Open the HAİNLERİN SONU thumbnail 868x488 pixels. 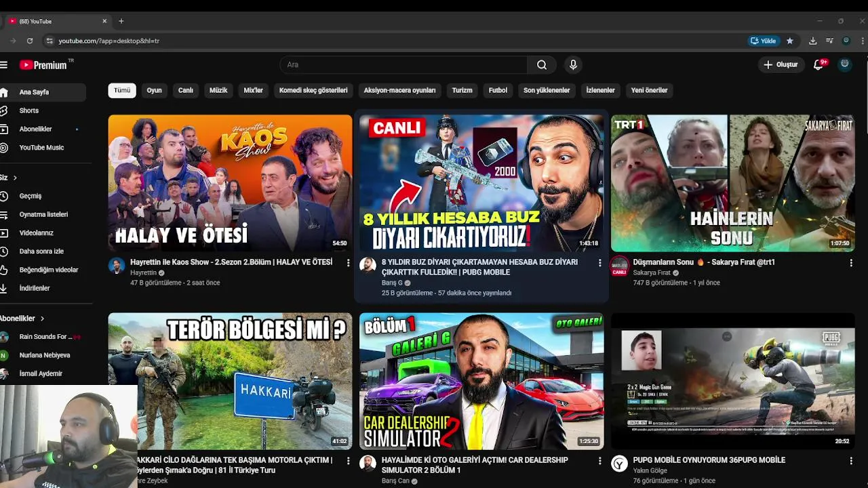click(732, 183)
